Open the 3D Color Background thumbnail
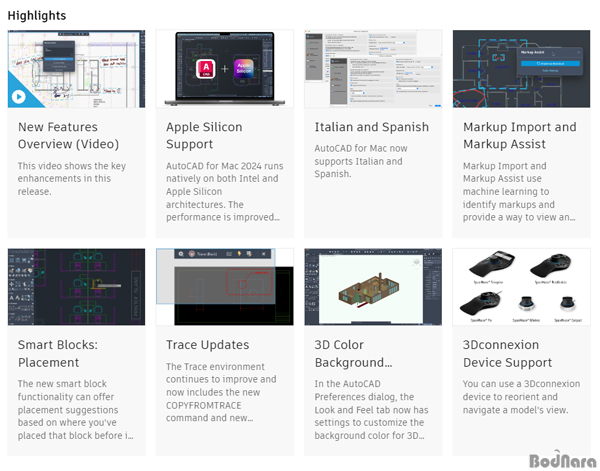This screenshot has height=471, width=600. (373, 287)
